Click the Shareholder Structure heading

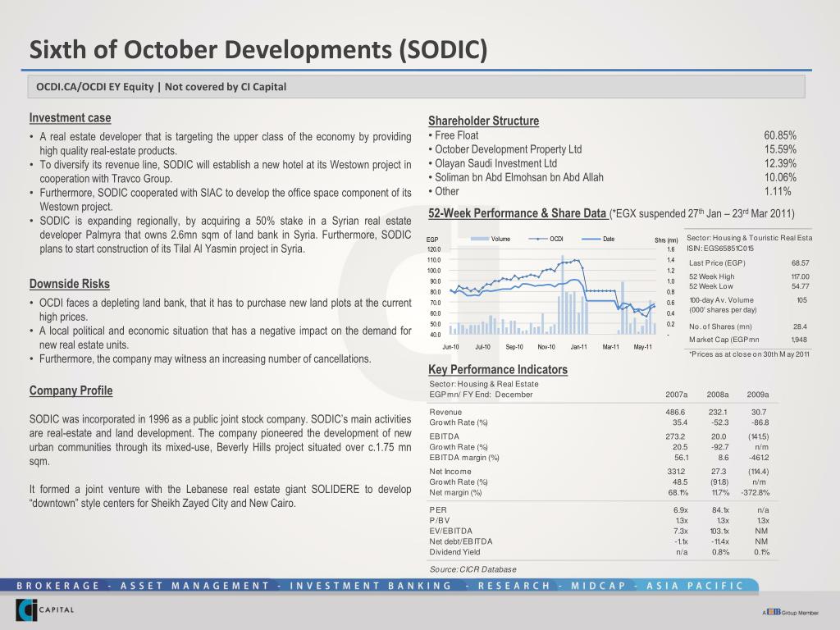pyautogui.click(x=483, y=121)
